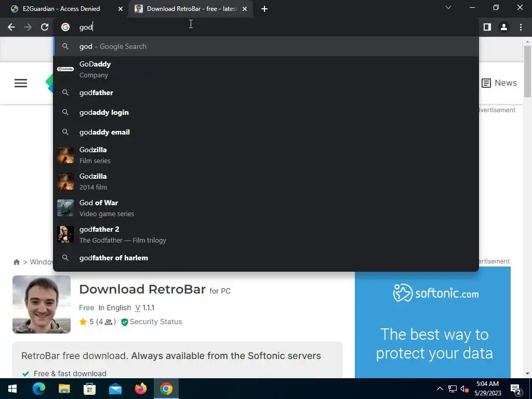The height and width of the screenshot is (399, 532).
Task: Open Mail app from taskbar
Action: coord(115,389)
